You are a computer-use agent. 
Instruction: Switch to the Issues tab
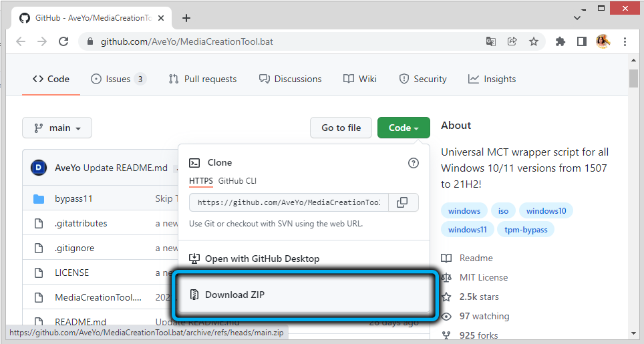coord(118,79)
